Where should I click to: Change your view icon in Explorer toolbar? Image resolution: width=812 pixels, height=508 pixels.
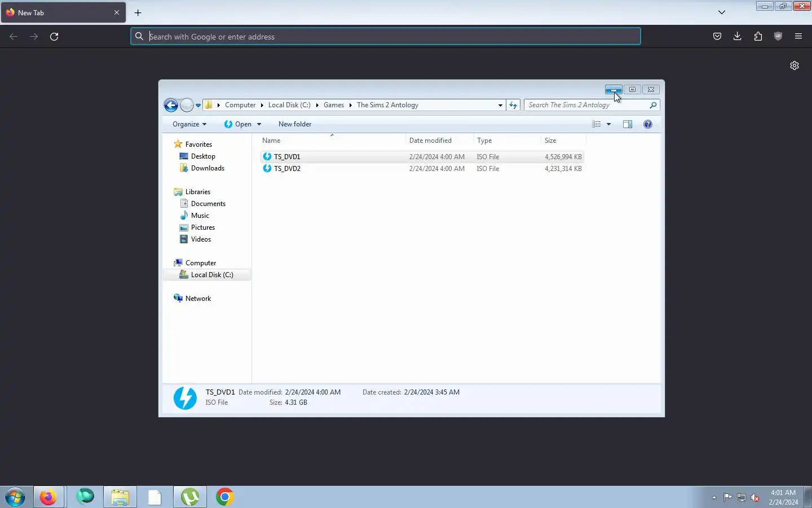tap(597, 124)
